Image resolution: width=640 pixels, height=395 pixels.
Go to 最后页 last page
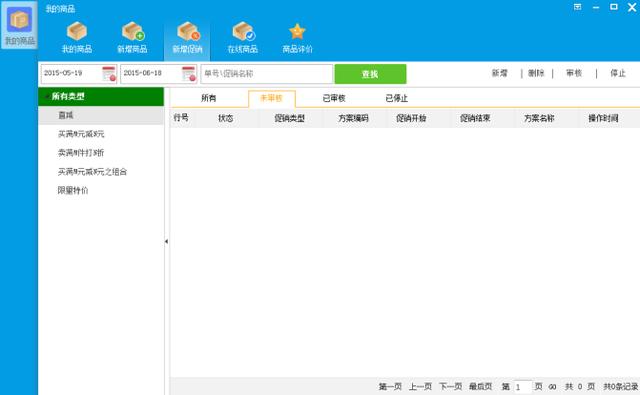pyautogui.click(x=480, y=386)
